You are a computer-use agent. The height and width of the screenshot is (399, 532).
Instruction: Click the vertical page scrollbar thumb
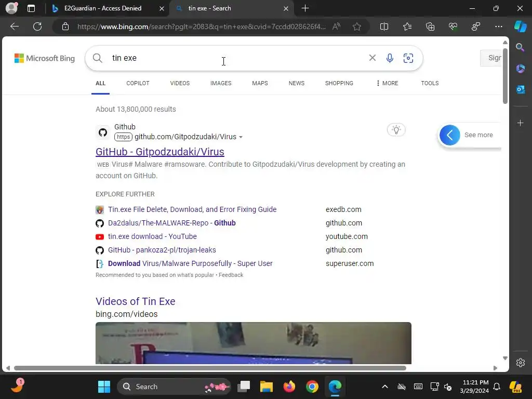(x=505, y=76)
